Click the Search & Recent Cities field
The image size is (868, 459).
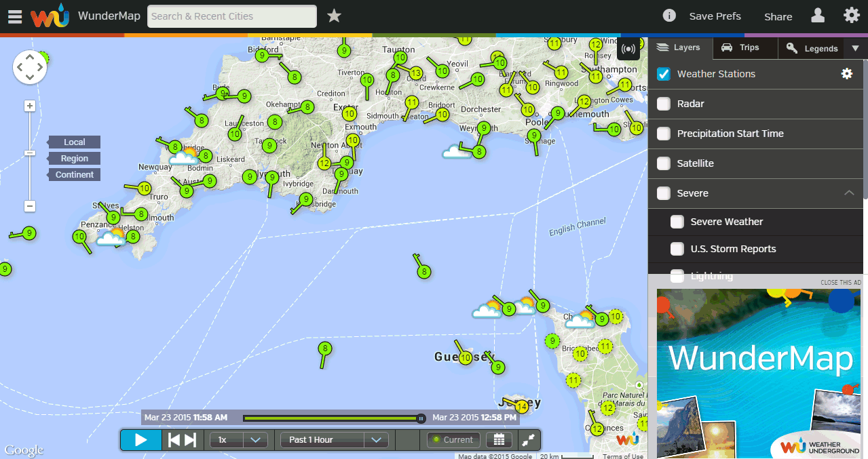231,16
